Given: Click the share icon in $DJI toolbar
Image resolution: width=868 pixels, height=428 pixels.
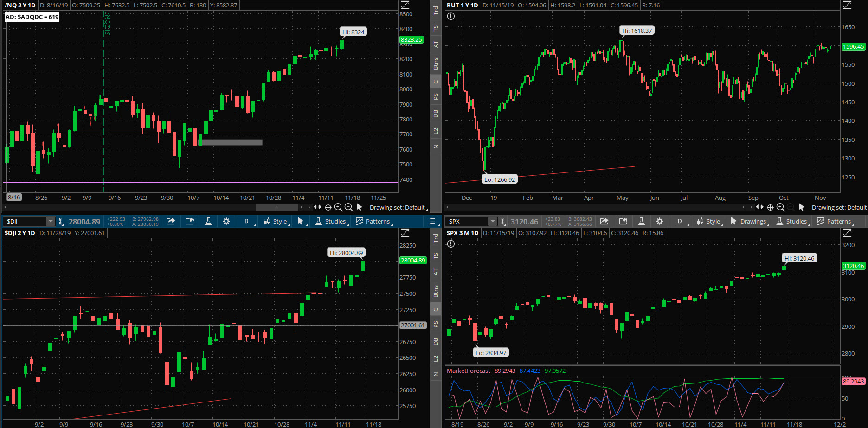Looking at the screenshot, I should [171, 221].
